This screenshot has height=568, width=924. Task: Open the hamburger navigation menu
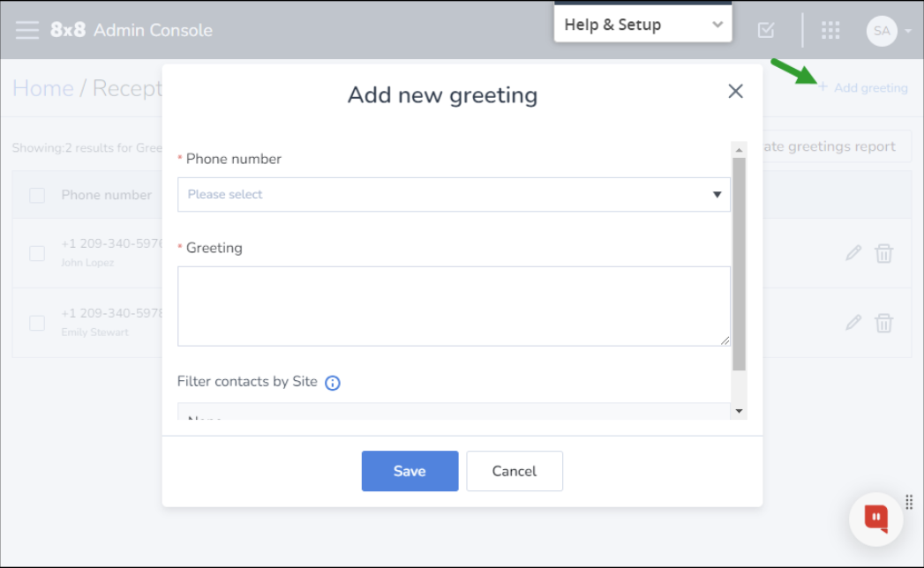coord(27,30)
